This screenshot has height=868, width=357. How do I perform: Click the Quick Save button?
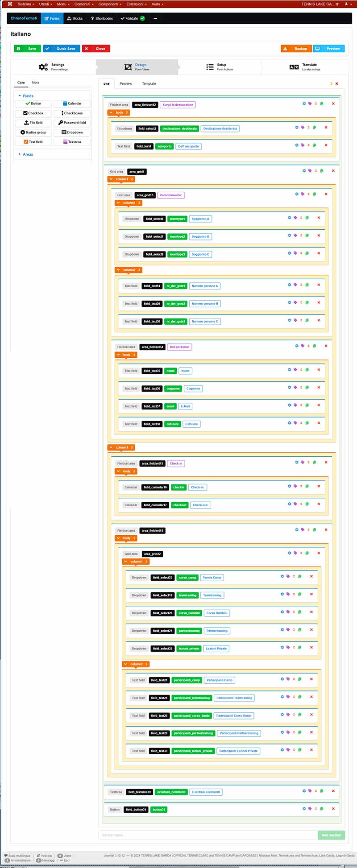62,49
